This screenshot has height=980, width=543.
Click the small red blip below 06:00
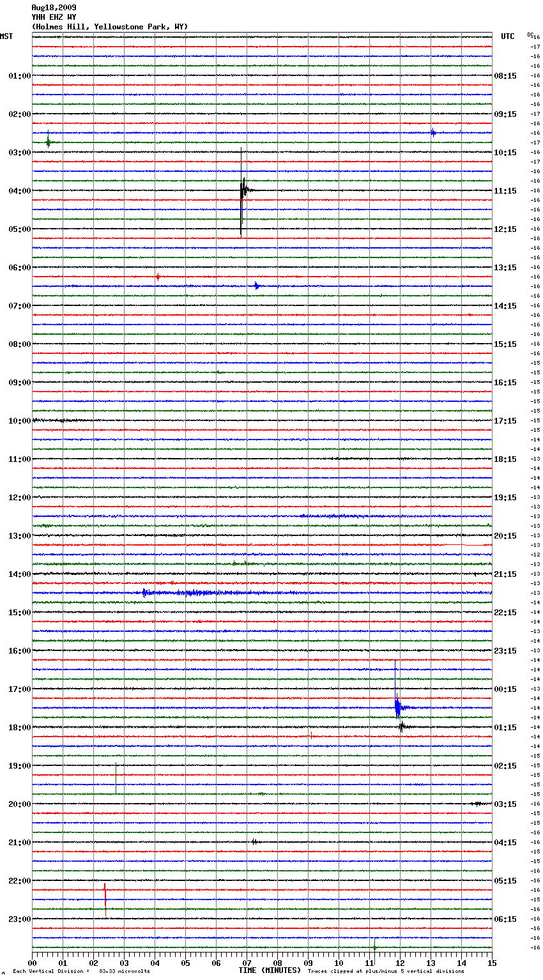point(158,277)
